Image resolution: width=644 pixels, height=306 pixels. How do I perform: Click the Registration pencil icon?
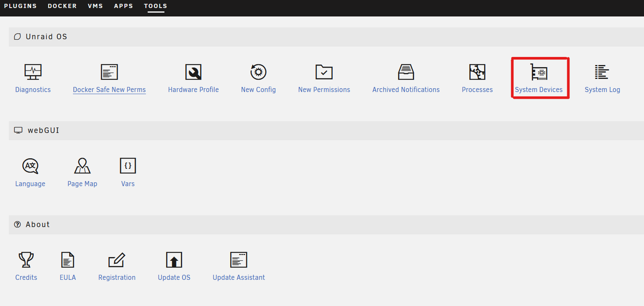(117, 260)
